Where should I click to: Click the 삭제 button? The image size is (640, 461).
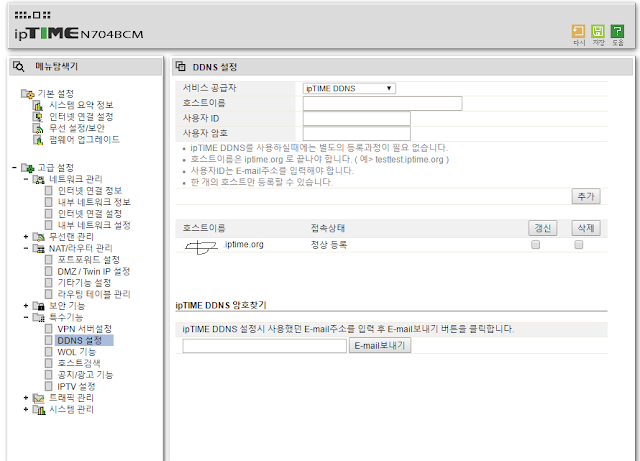586,228
